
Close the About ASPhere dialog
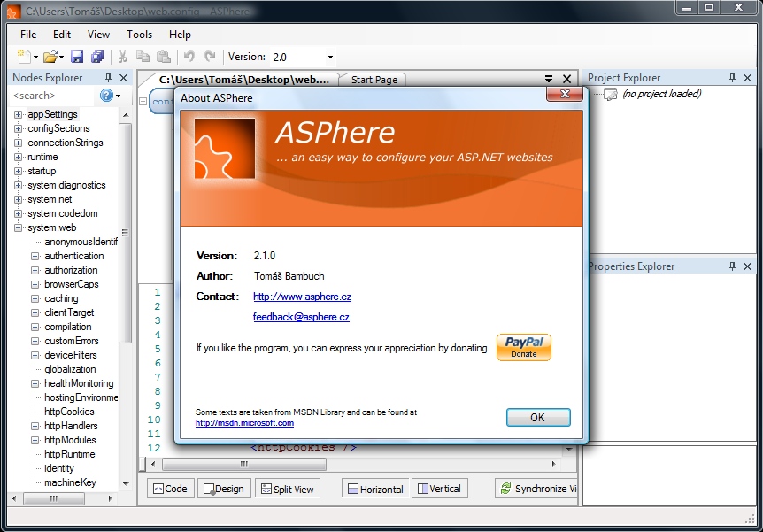[565, 94]
